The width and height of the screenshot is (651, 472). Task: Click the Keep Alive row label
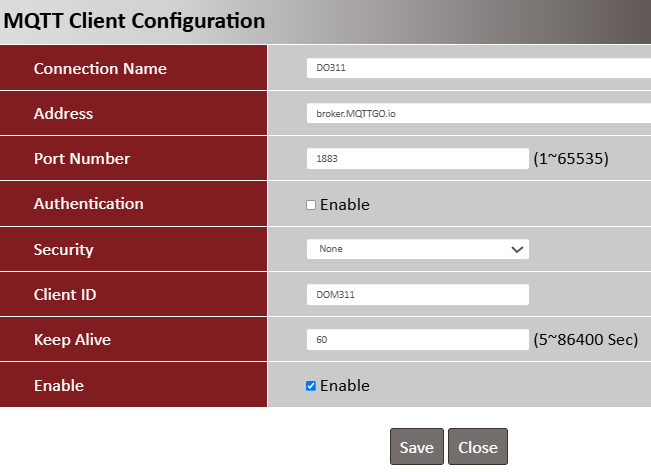[x=72, y=340]
